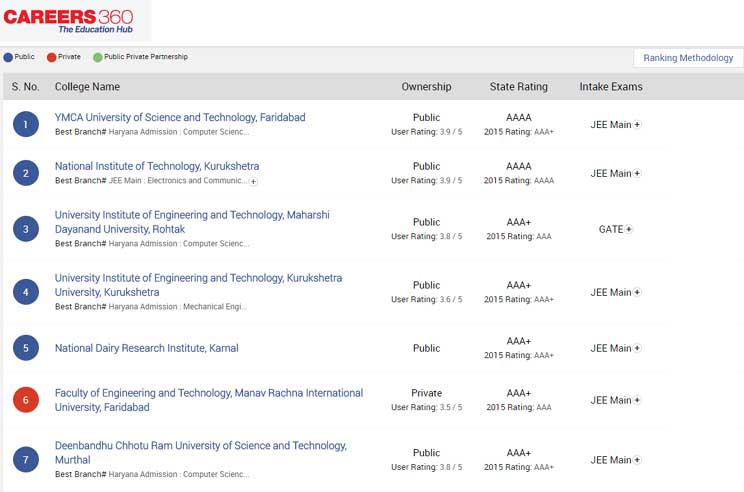This screenshot has height=492, width=744.
Task: Click User Rating 3.9 / 5 for YMCA University
Action: coord(427,132)
